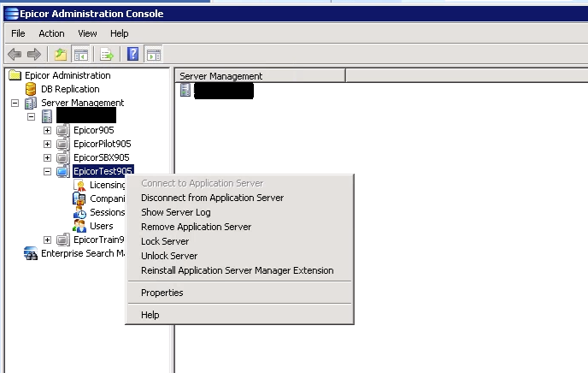The width and height of the screenshot is (588, 373).
Task: Toggle the Show/Hide Action Pane icon
Action: [153, 55]
